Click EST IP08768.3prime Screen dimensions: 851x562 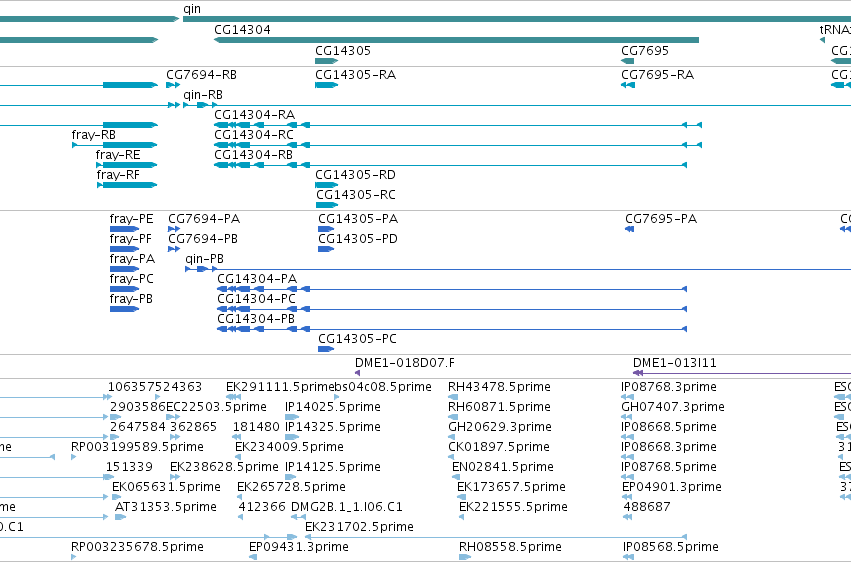pyautogui.click(x=669, y=387)
